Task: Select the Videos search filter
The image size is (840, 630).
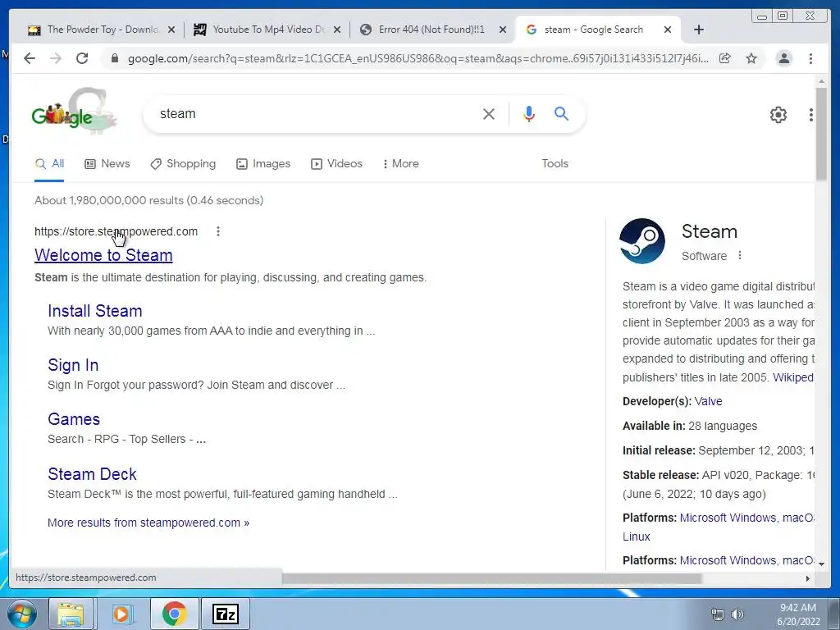Action: click(x=337, y=164)
